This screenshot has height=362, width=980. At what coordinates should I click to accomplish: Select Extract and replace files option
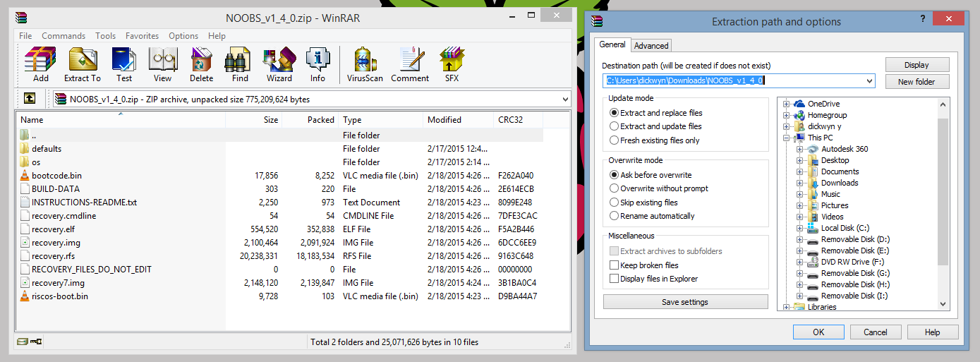[614, 112]
